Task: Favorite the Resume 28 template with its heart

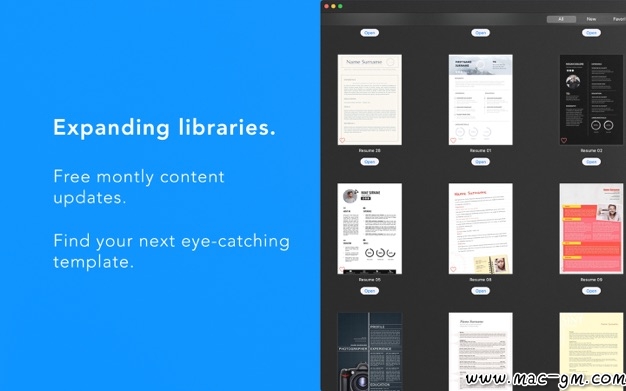Action: pos(342,141)
